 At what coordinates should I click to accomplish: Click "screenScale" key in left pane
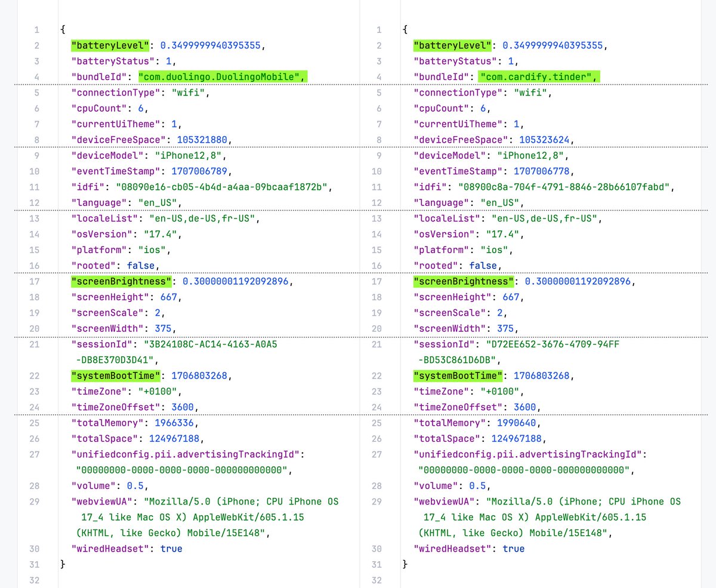(107, 313)
